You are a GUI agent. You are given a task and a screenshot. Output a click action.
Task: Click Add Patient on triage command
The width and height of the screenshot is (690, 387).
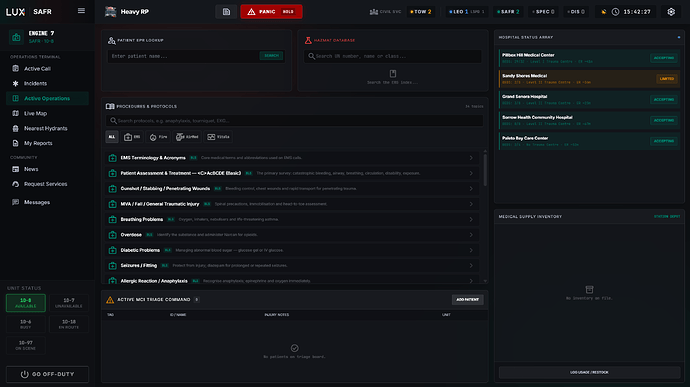pos(467,300)
